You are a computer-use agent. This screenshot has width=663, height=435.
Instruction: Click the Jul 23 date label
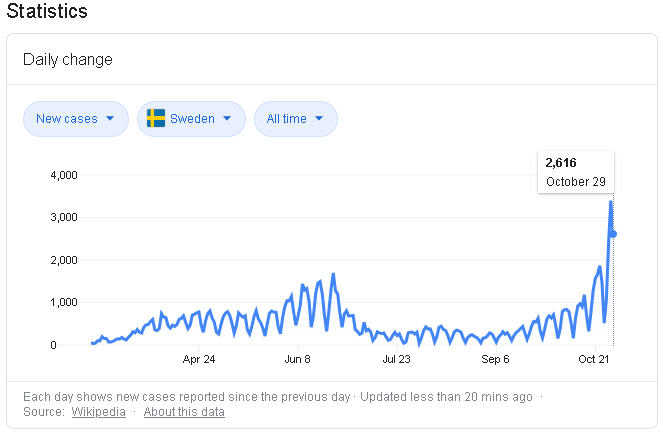(397, 359)
